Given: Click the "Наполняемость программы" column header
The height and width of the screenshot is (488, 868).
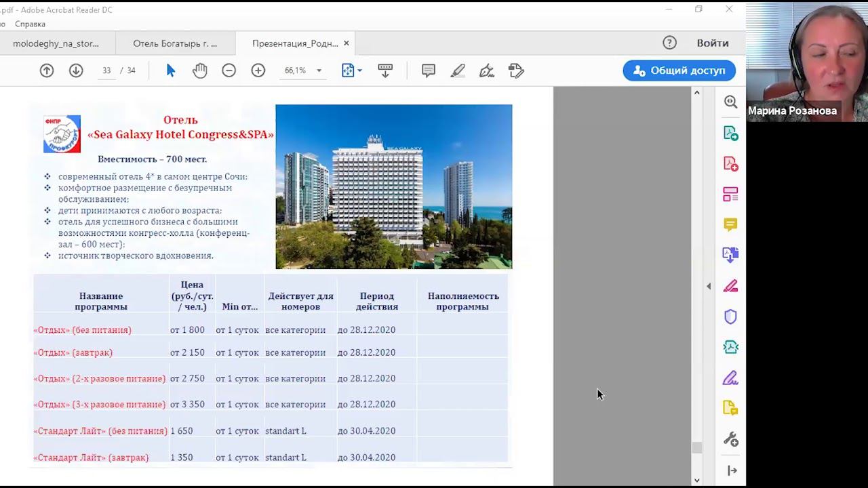Looking at the screenshot, I should coord(463,301).
